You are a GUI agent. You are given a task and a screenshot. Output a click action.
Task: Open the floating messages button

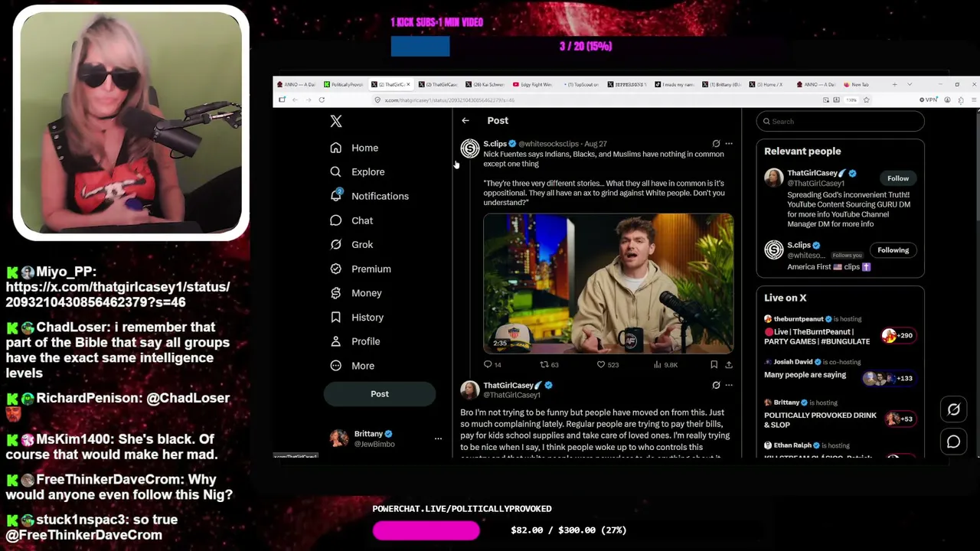click(x=954, y=442)
